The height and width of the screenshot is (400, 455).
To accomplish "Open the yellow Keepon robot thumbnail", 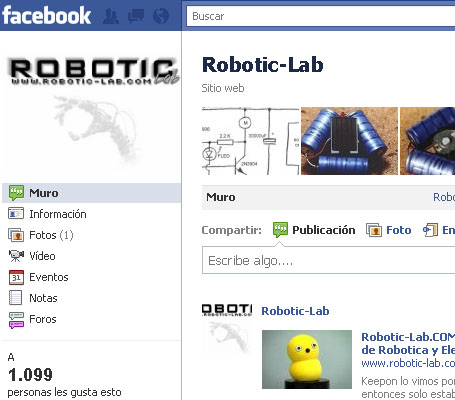I will 307,359.
